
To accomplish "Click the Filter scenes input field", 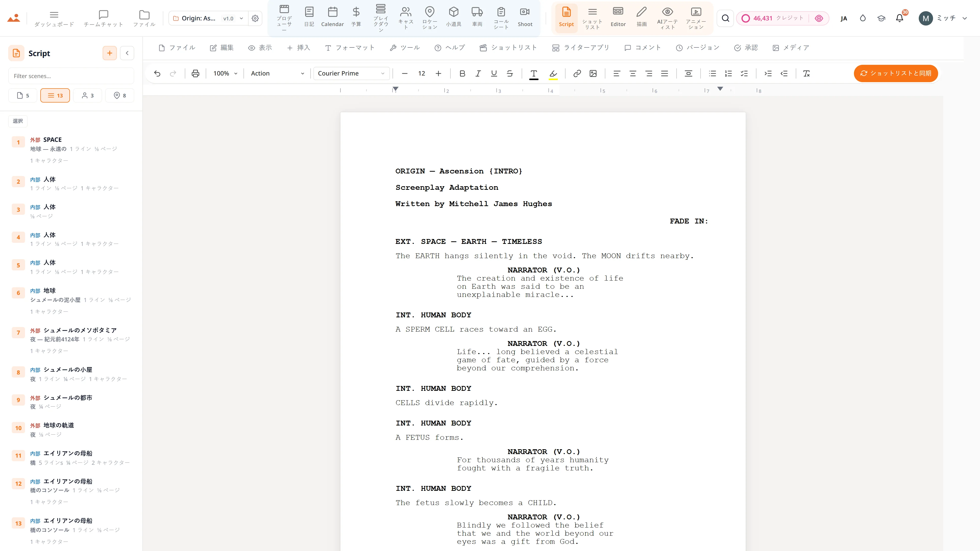I will pos(71,76).
